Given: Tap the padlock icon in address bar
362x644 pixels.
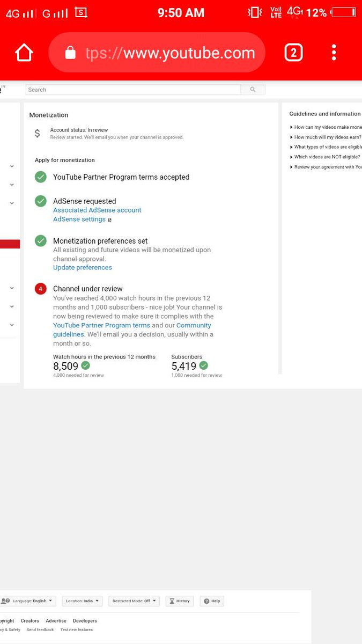Looking at the screenshot, I should (70, 53).
